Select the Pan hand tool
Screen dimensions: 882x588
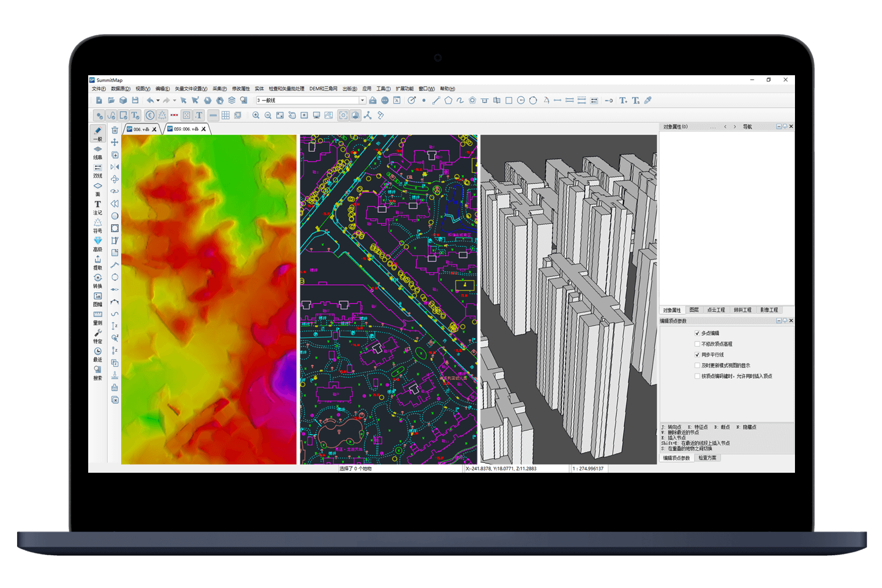click(292, 115)
